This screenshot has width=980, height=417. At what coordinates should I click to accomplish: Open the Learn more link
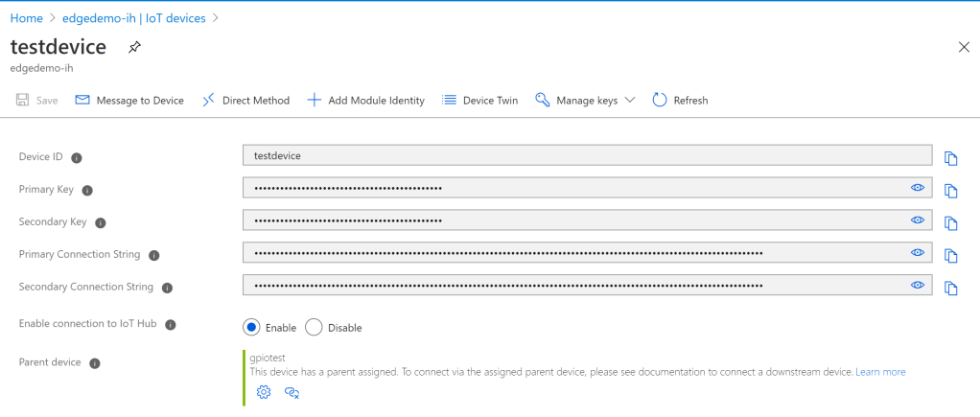(x=880, y=372)
